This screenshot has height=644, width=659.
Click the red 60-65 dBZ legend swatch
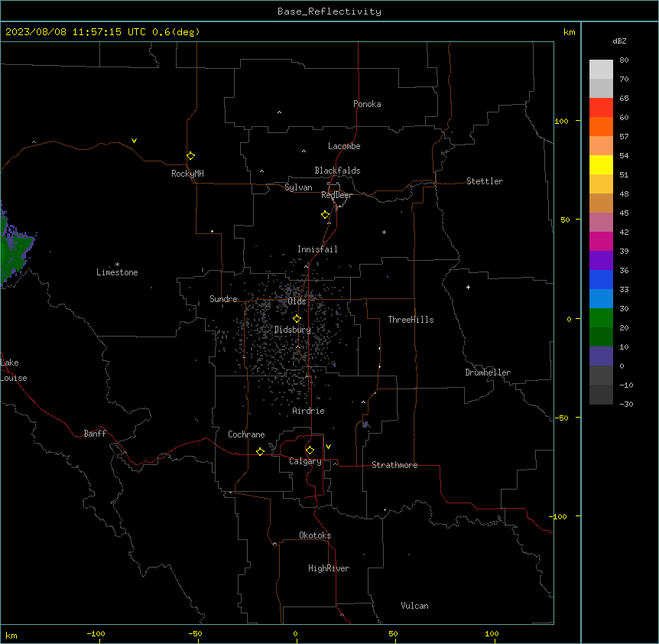[x=601, y=108]
